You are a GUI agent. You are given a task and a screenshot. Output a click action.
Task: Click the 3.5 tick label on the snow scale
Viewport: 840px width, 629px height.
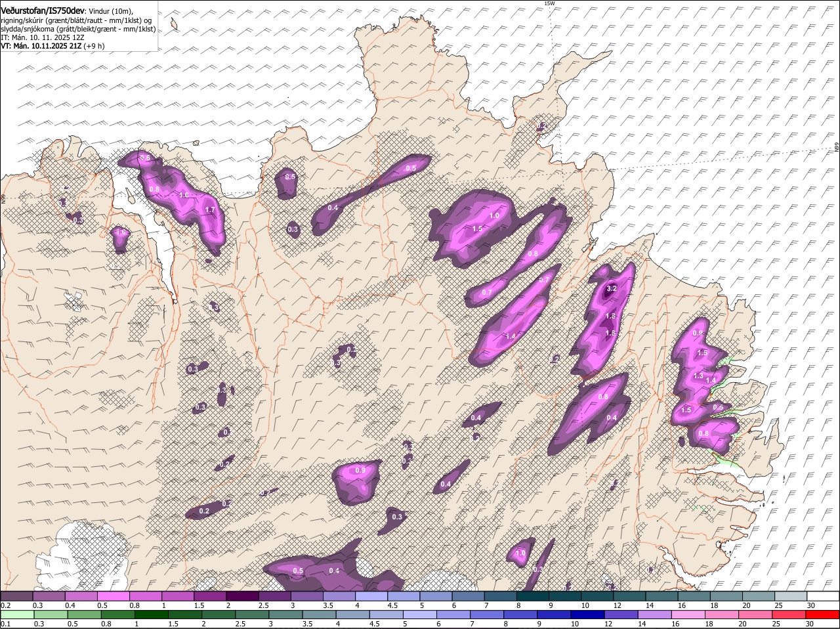[329, 605]
